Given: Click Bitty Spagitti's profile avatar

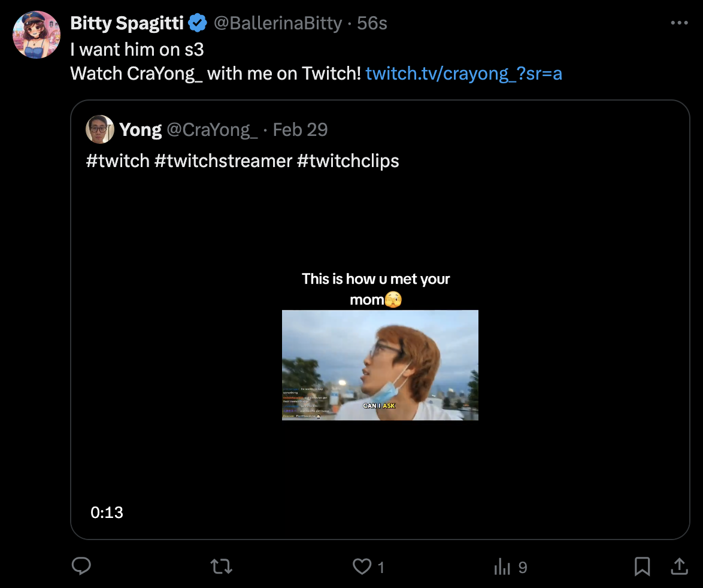Looking at the screenshot, I should point(36,35).
